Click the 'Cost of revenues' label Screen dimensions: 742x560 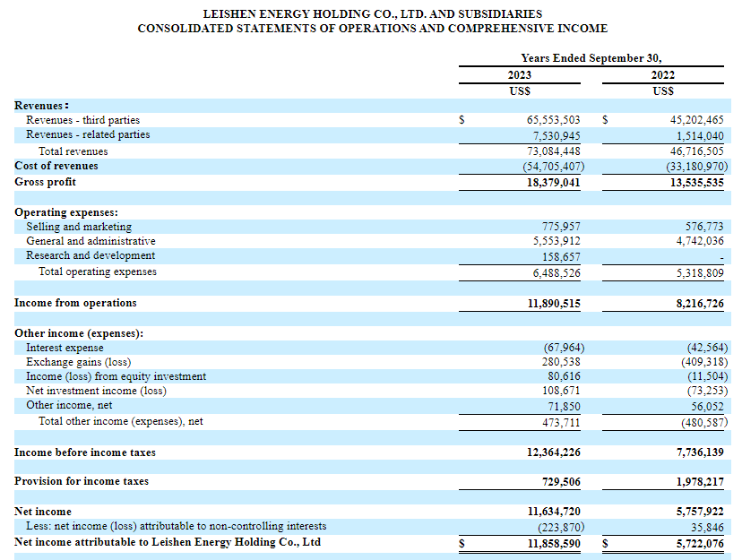point(56,166)
